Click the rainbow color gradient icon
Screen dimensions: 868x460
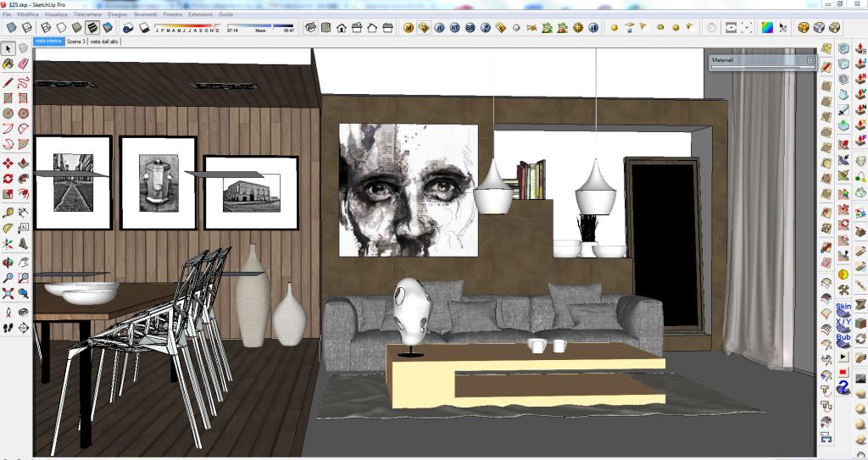(x=767, y=28)
